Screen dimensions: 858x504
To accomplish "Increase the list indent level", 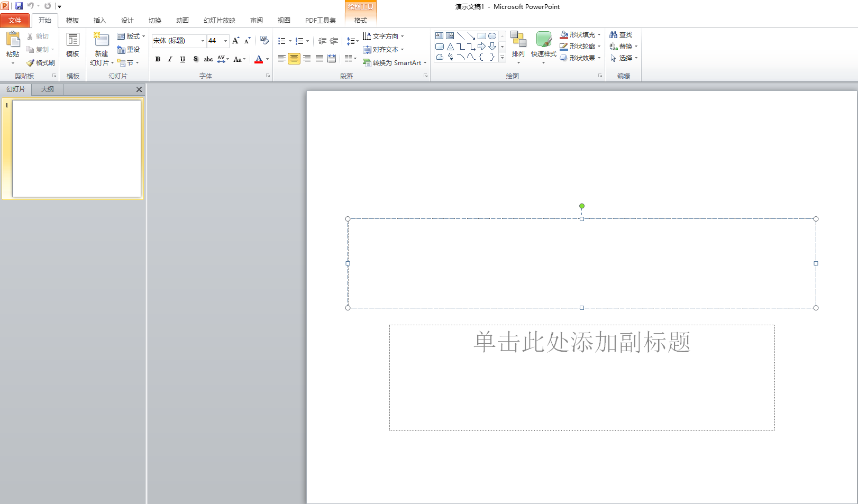I will 334,41.
